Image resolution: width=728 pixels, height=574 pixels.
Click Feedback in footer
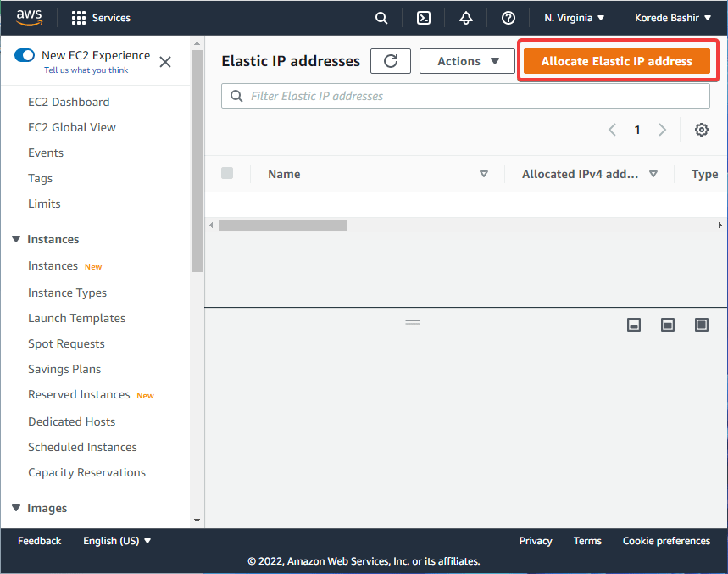click(40, 541)
